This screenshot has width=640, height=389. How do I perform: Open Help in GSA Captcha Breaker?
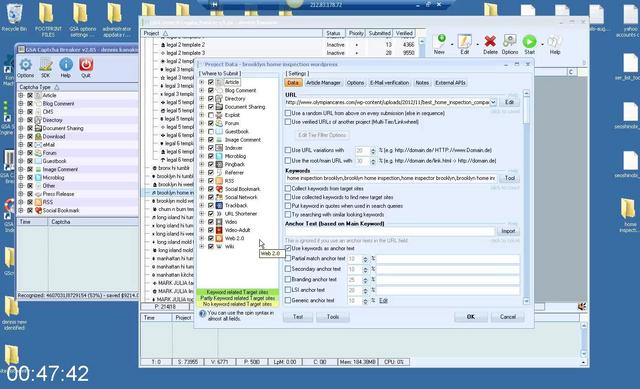tap(66, 68)
